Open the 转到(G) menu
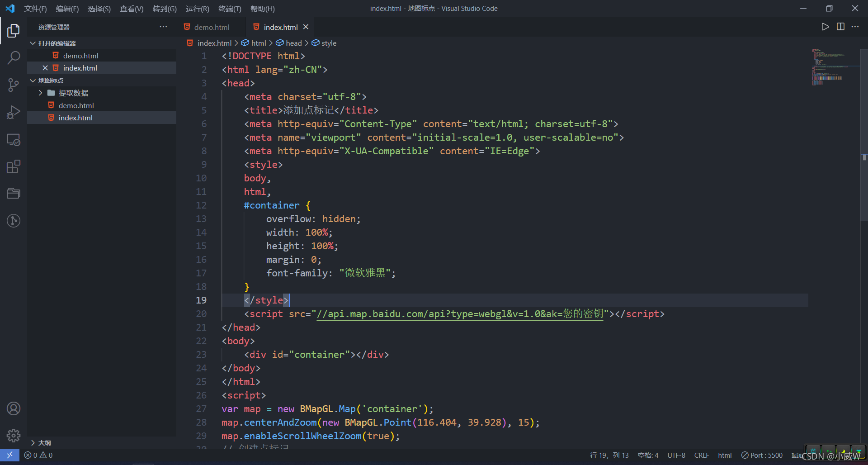Image resolution: width=868 pixels, height=465 pixels. (x=165, y=9)
